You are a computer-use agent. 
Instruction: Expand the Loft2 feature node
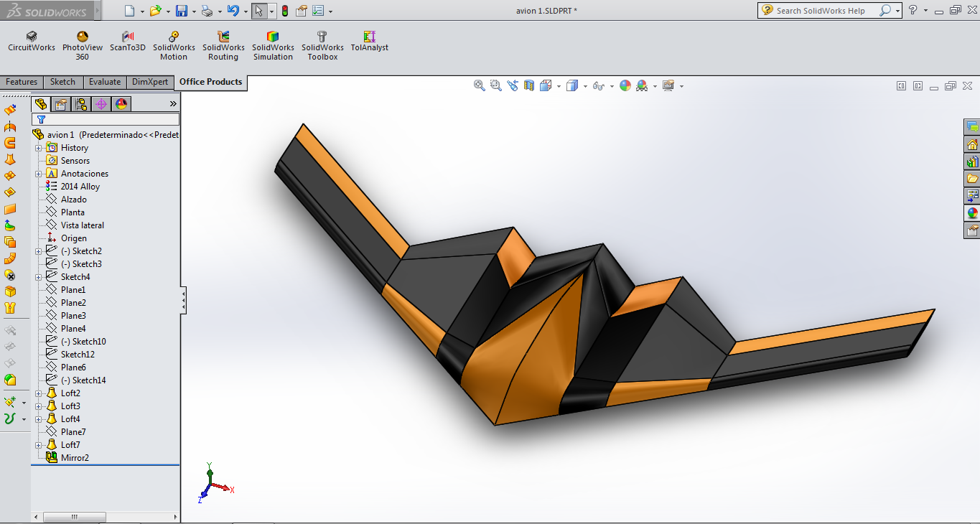(x=39, y=393)
